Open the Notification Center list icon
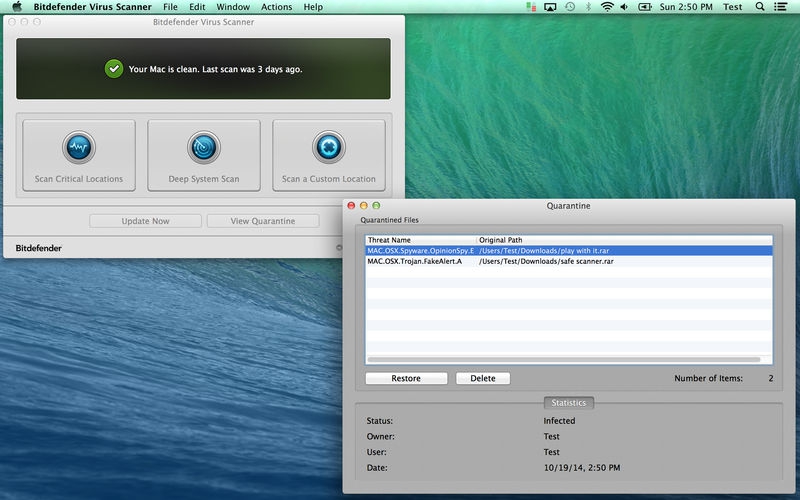 click(x=783, y=7)
